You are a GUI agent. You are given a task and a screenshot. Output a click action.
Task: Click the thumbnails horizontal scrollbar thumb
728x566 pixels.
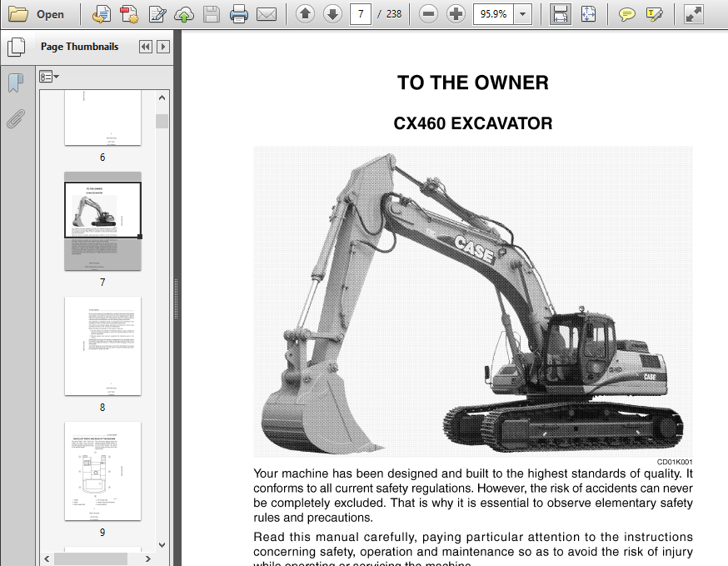coord(91,558)
